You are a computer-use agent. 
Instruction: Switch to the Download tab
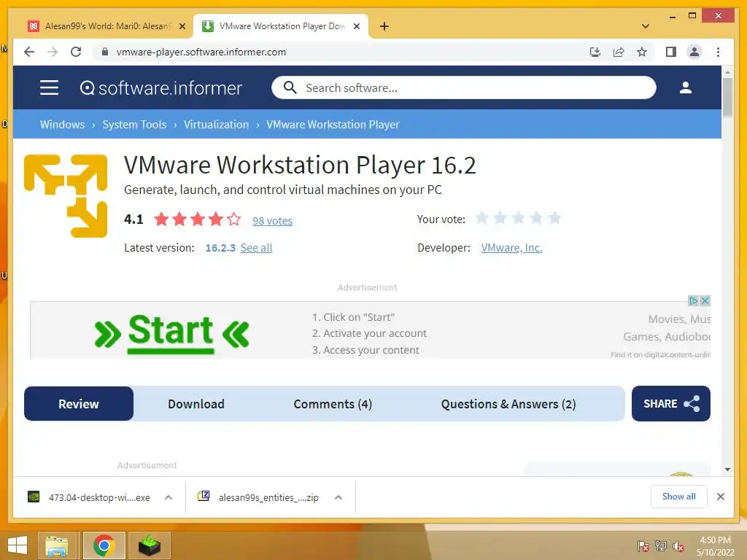(196, 404)
